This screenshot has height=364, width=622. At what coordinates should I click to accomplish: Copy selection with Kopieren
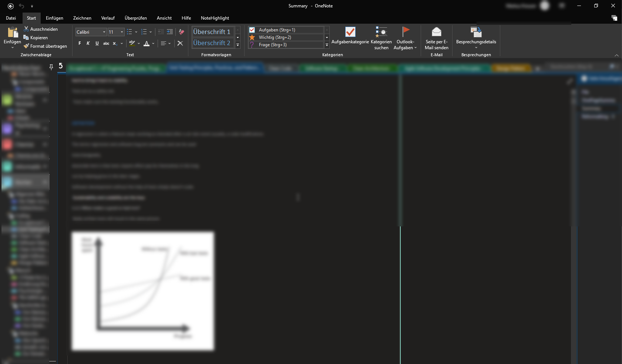[x=36, y=38]
